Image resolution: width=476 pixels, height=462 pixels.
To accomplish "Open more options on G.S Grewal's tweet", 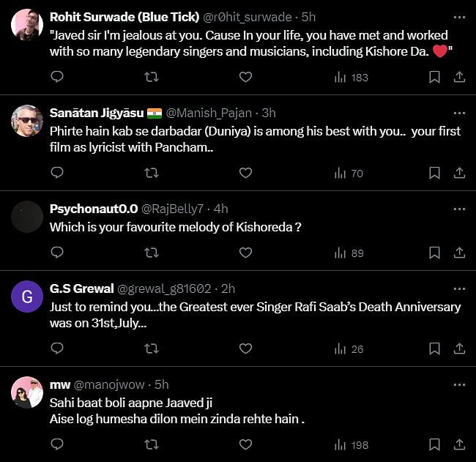I will pos(459,288).
